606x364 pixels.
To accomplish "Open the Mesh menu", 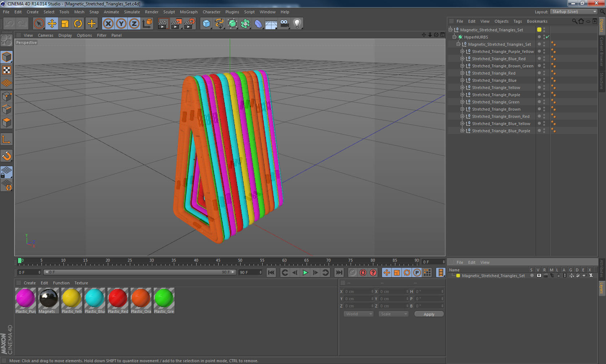I will (x=79, y=12).
